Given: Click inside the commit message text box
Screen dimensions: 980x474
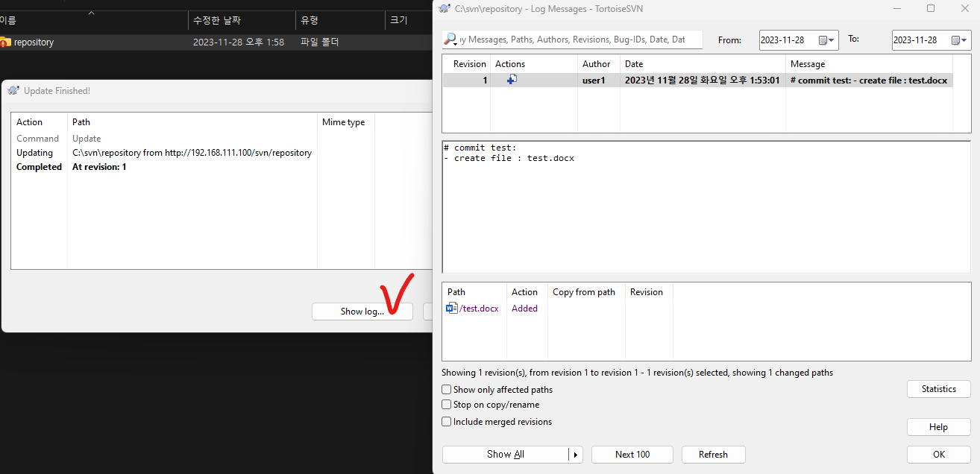Looking at the screenshot, I should 706,206.
